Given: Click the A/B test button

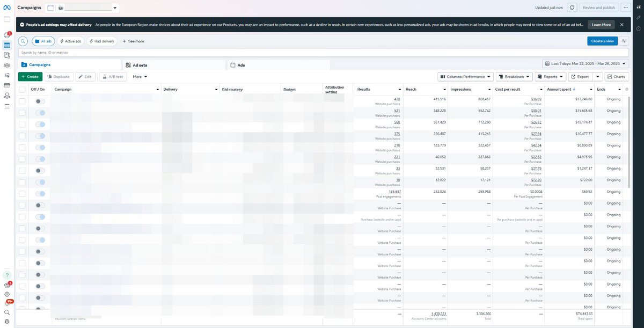Looking at the screenshot, I should (x=113, y=77).
